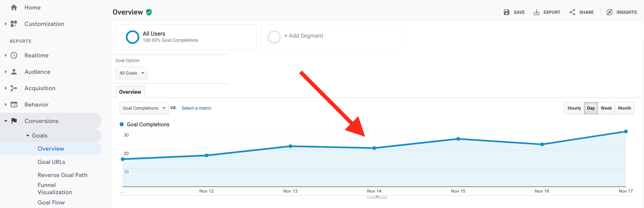Click the Goals sidebar label
Viewport: 644px width, 208px height.
pos(40,136)
